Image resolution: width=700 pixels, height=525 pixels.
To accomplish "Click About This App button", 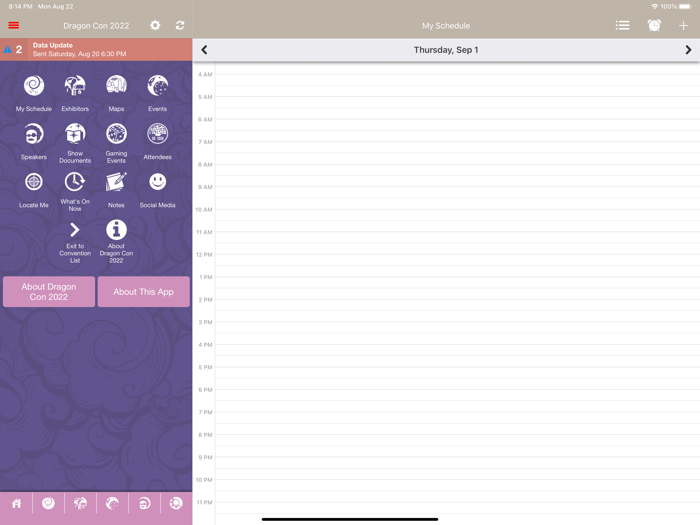I will coord(144,292).
